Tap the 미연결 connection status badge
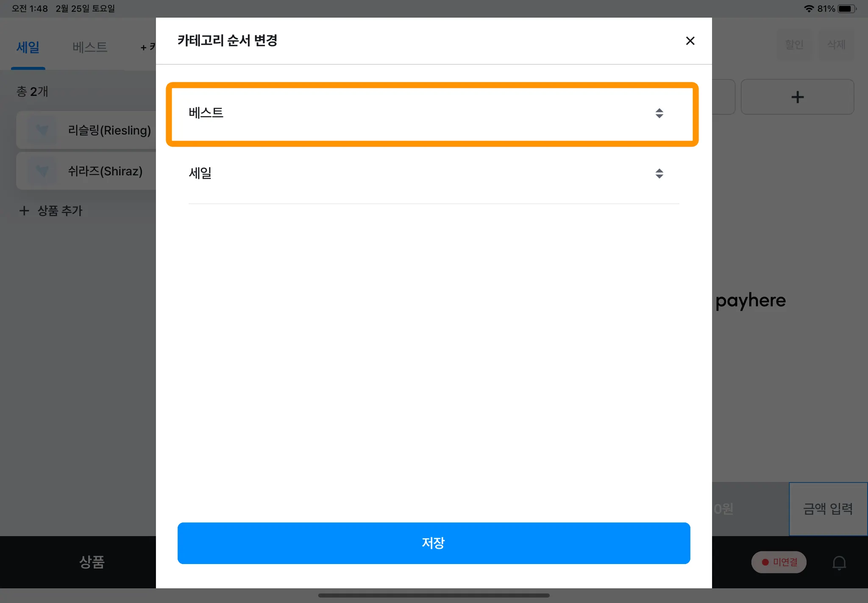This screenshot has height=603, width=868. (779, 562)
